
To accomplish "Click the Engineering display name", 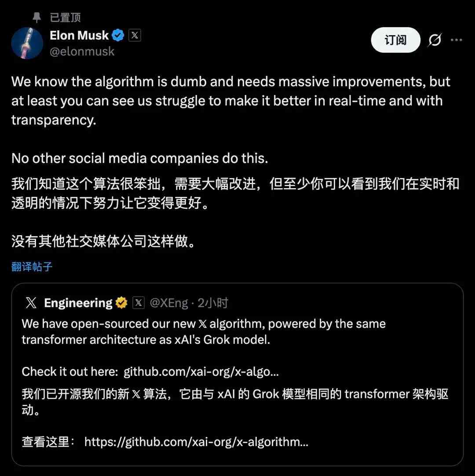I will (x=78, y=302).
